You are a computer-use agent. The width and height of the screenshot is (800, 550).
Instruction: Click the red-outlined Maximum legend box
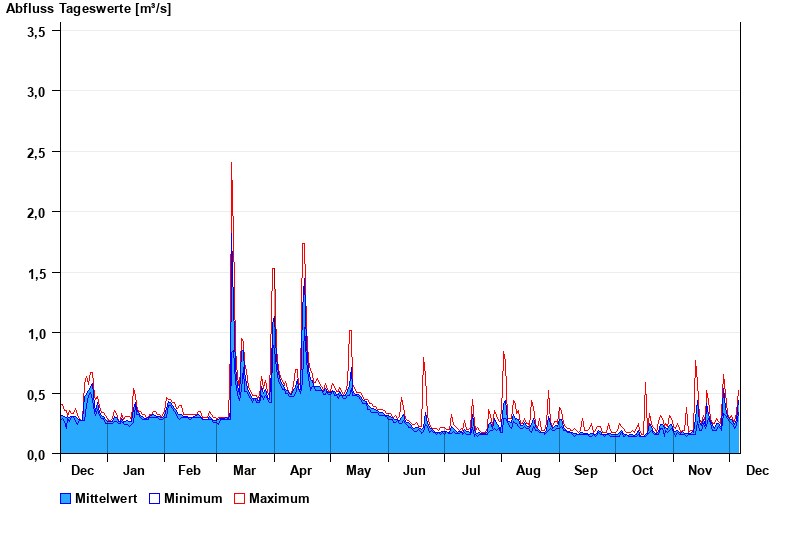(239, 498)
